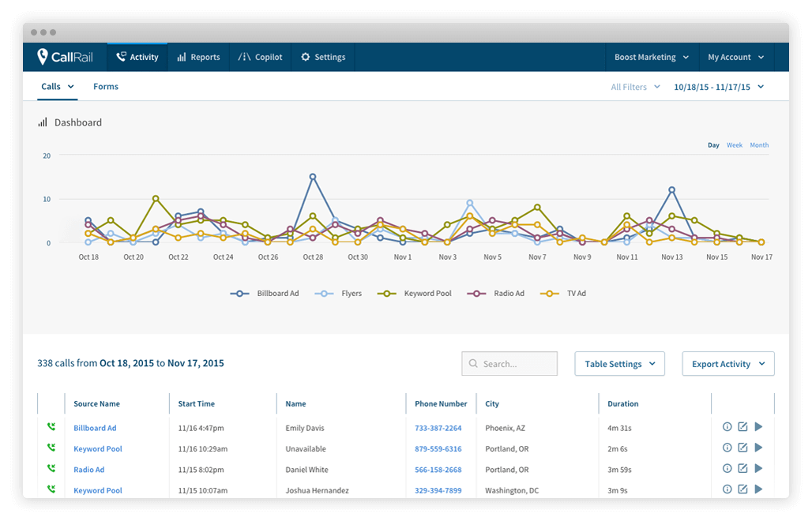Viewport: 812px width, 521px height.
Task: Open the Billboard Ad source link
Action: 95,428
